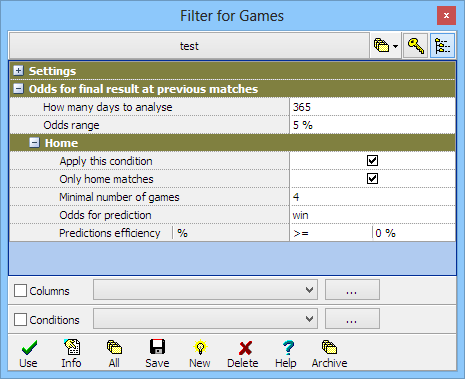Select the Predictions efficiency label
465x379 pixels.
pyautogui.click(x=110, y=233)
